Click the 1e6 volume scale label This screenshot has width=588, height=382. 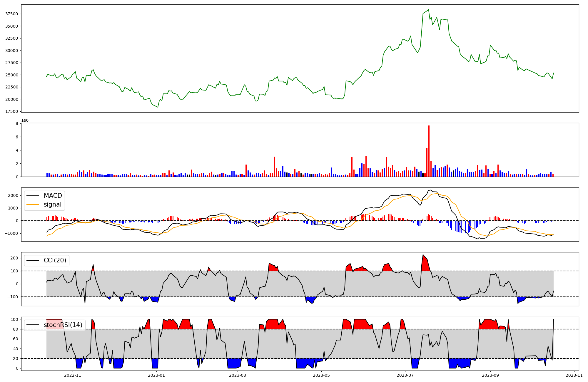point(25,120)
